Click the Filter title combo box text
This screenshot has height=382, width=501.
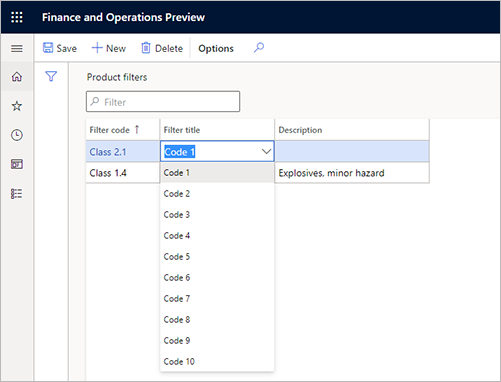(x=180, y=152)
